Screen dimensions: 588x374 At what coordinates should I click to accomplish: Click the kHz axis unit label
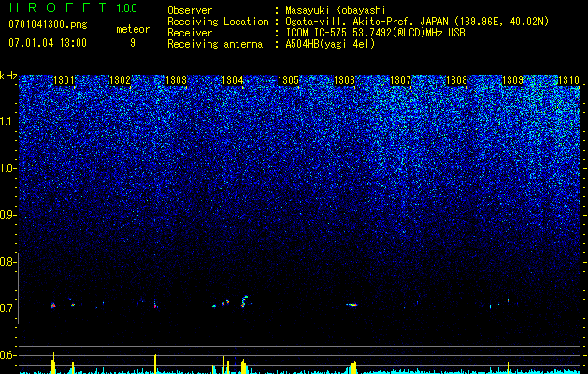8,76
